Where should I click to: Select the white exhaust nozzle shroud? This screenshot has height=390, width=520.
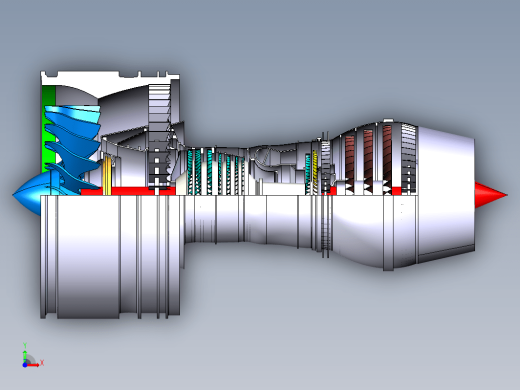click(446, 195)
